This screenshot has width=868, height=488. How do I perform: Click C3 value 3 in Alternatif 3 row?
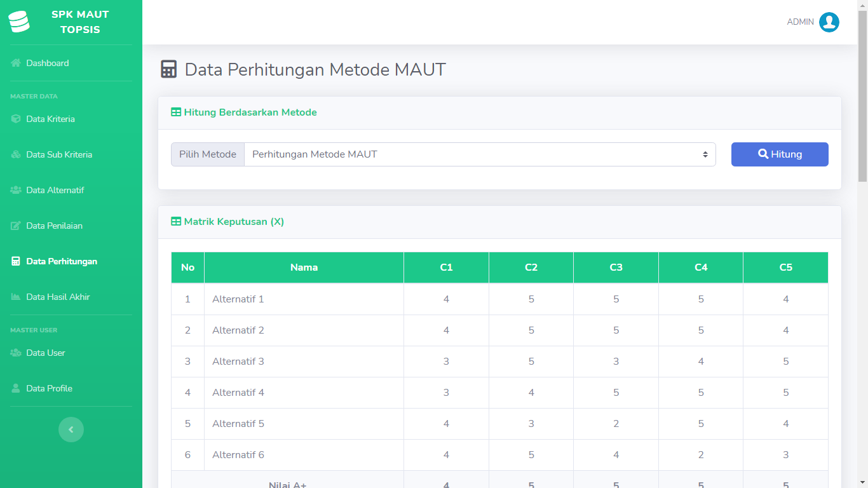(616, 362)
